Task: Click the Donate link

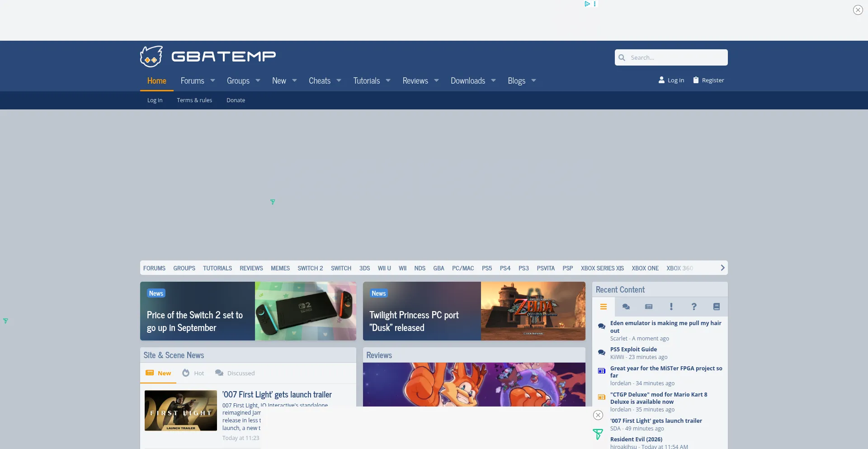Action: point(236,100)
